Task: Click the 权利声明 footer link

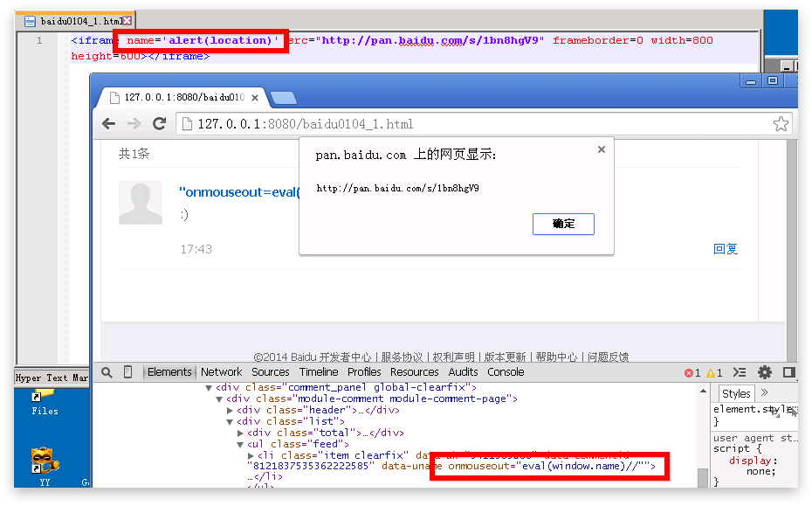Action: [453, 357]
